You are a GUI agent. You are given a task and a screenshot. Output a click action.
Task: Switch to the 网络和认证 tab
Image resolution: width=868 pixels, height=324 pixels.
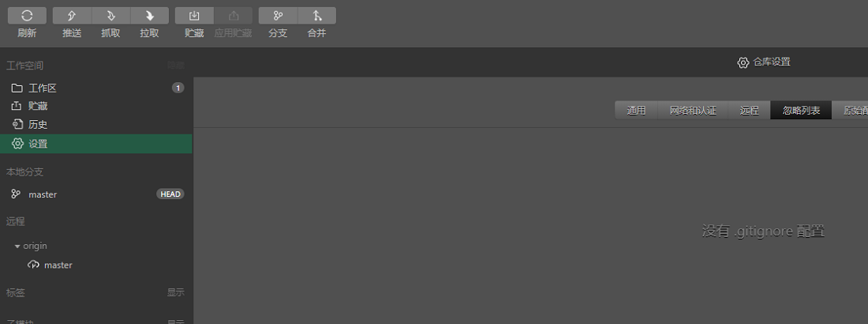point(693,111)
